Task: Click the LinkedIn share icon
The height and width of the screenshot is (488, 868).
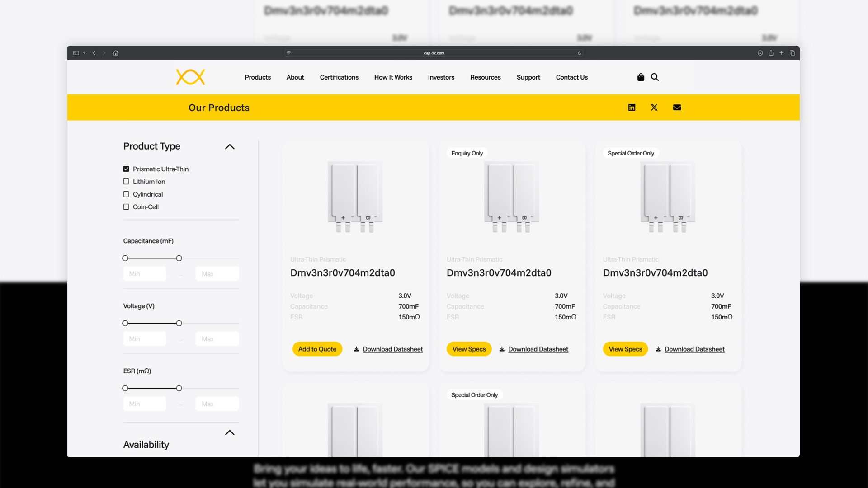Action: pos(632,107)
